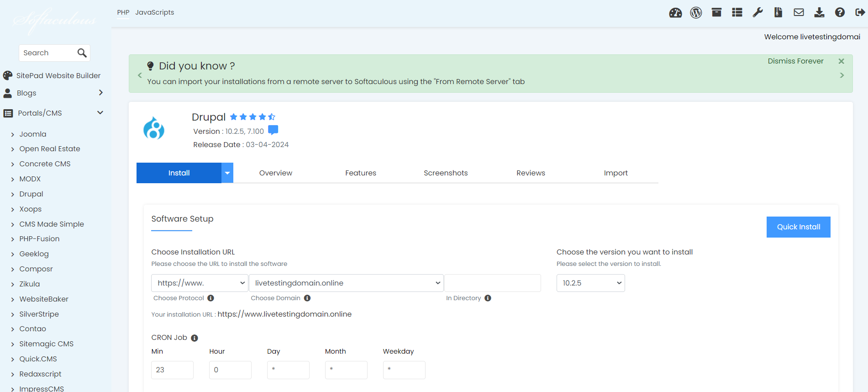Select Concrete CMS in sidebar
Image resolution: width=868 pixels, height=392 pixels.
tap(45, 164)
